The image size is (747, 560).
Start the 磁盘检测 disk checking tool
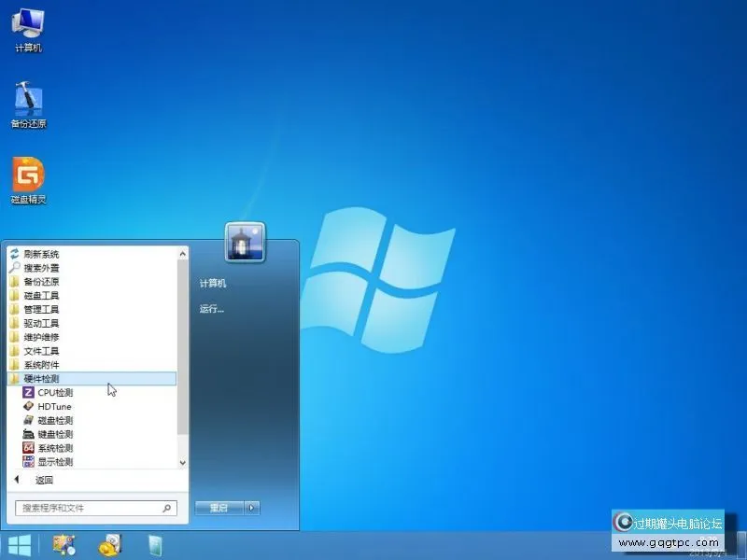[x=56, y=420]
